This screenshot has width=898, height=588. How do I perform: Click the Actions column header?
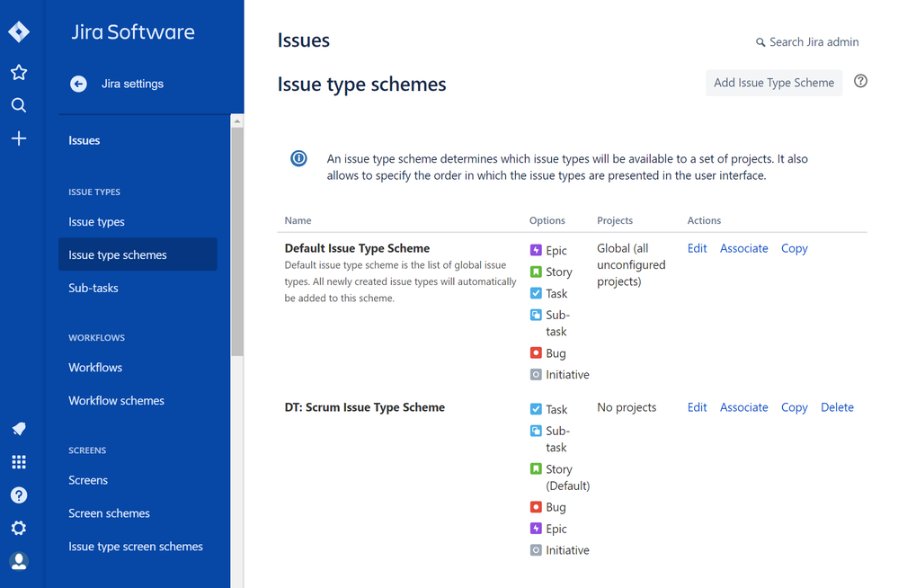coord(704,220)
